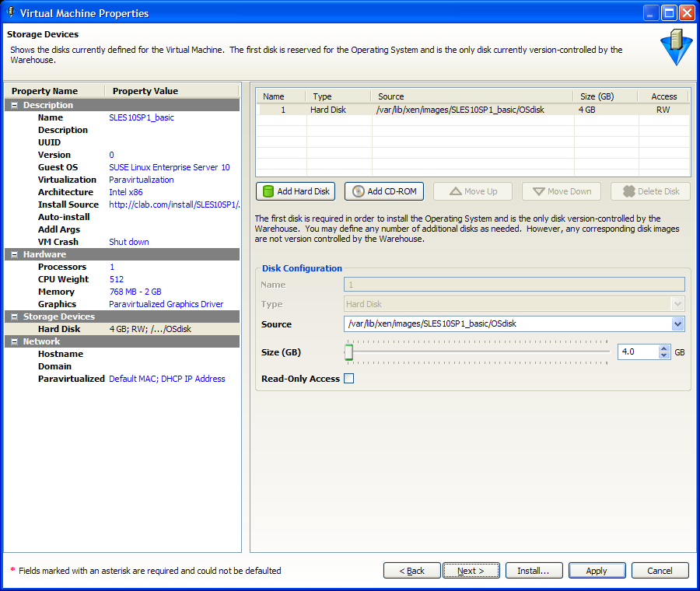Click the green cylinder Add Hard Disk icon
The image size is (700, 591).
click(268, 191)
